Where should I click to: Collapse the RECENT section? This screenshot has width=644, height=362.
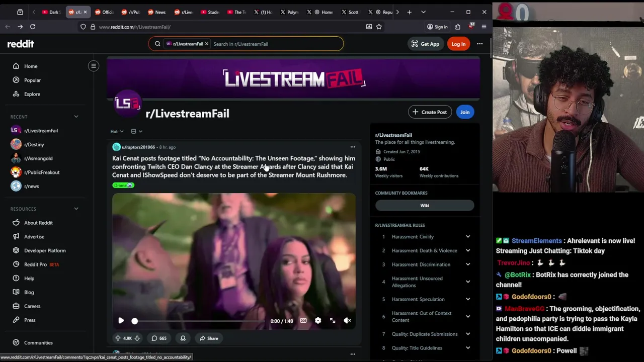coord(76,117)
